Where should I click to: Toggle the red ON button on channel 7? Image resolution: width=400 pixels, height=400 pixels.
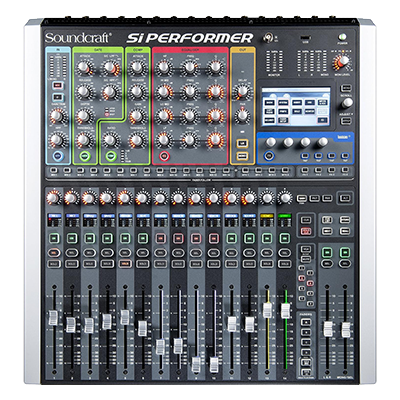coord(160,238)
